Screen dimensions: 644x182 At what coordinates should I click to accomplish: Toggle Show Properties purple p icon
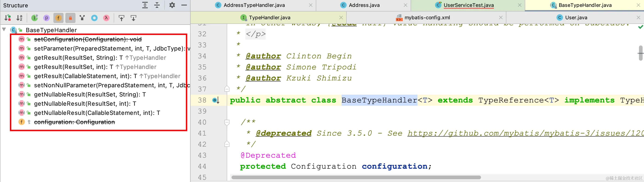(x=46, y=18)
